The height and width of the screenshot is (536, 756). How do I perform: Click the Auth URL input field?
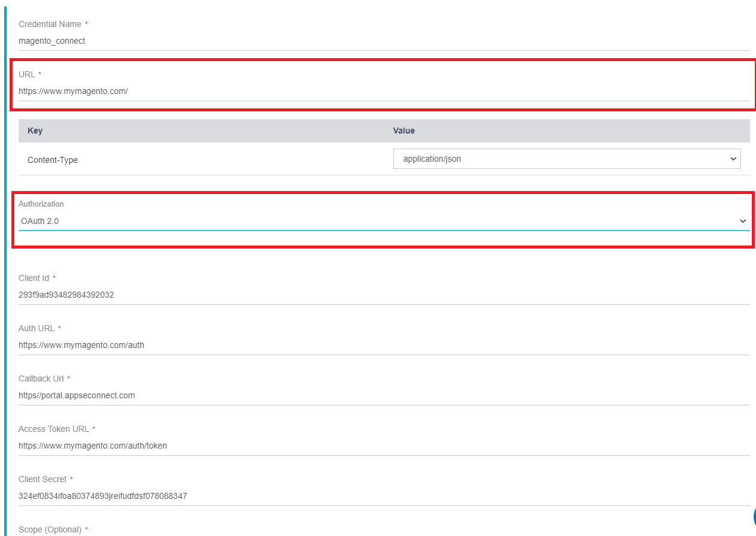(384, 346)
